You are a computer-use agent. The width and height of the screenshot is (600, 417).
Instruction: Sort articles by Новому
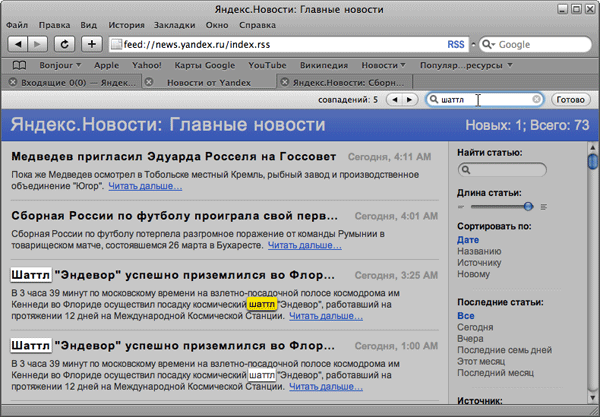(x=473, y=274)
